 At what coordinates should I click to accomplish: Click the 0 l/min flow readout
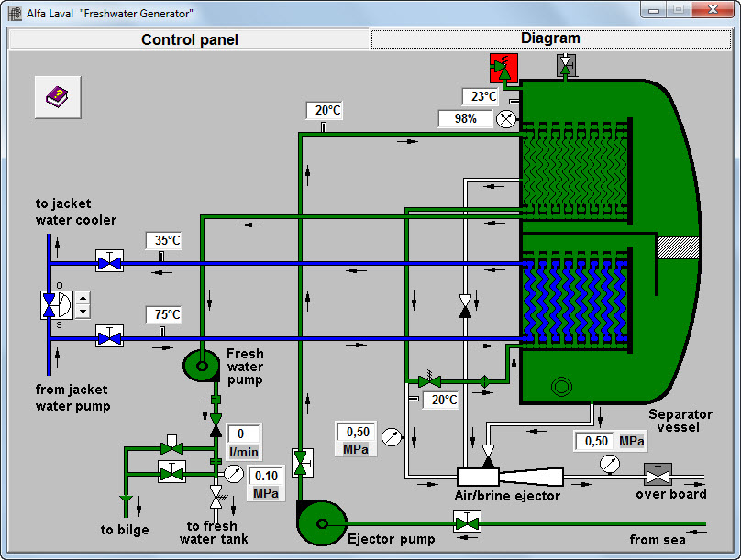243,434
